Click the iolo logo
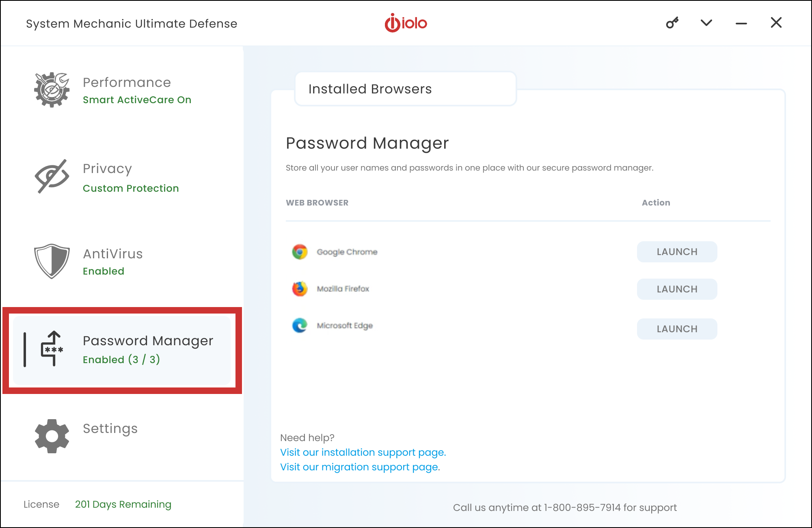This screenshot has width=812, height=528. click(406, 23)
